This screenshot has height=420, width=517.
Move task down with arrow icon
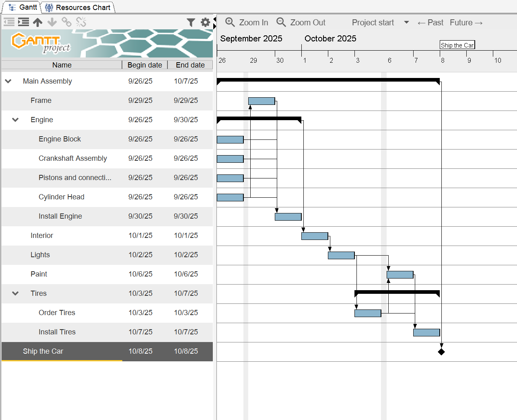pyautogui.click(x=52, y=22)
